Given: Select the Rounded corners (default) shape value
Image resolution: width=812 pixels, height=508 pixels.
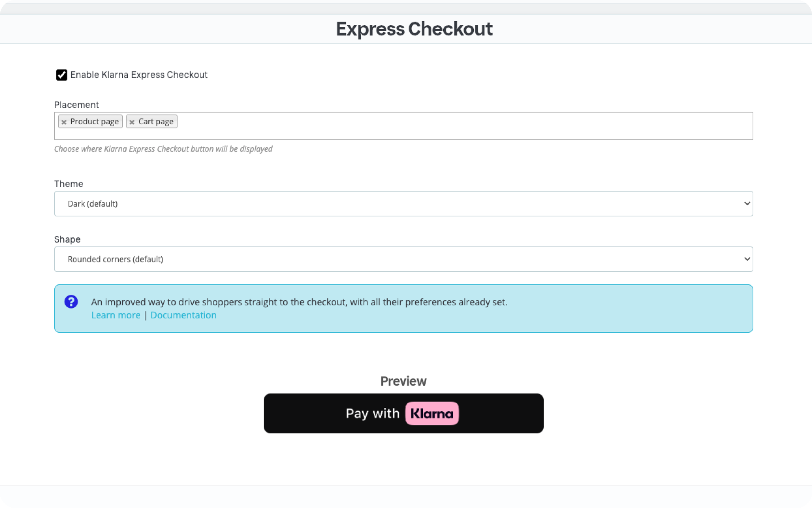Looking at the screenshot, I should pyautogui.click(x=115, y=259).
